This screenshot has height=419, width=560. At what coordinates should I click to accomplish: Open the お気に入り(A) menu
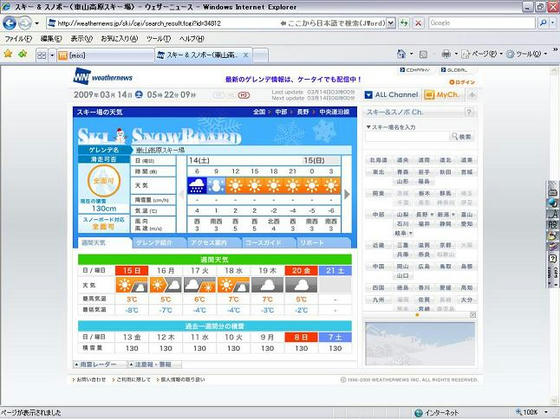coord(119,39)
